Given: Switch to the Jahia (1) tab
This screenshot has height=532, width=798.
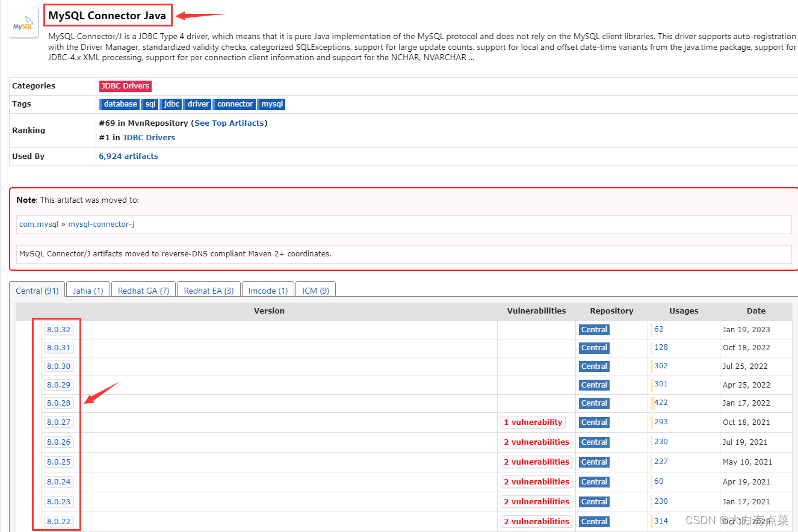Looking at the screenshot, I should [88, 290].
